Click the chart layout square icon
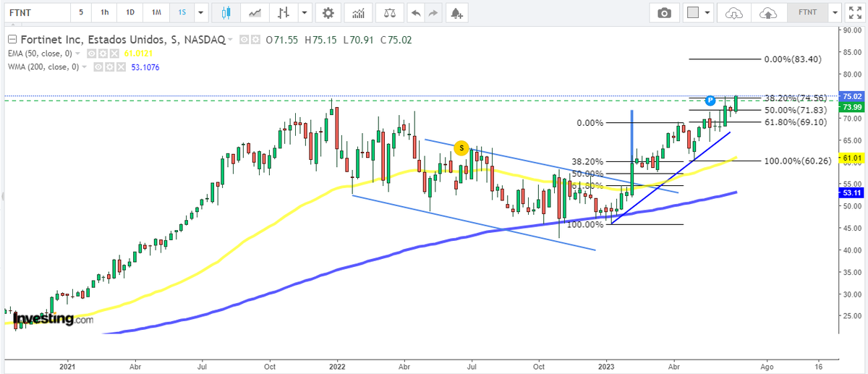The height and width of the screenshot is (374, 868). (693, 12)
